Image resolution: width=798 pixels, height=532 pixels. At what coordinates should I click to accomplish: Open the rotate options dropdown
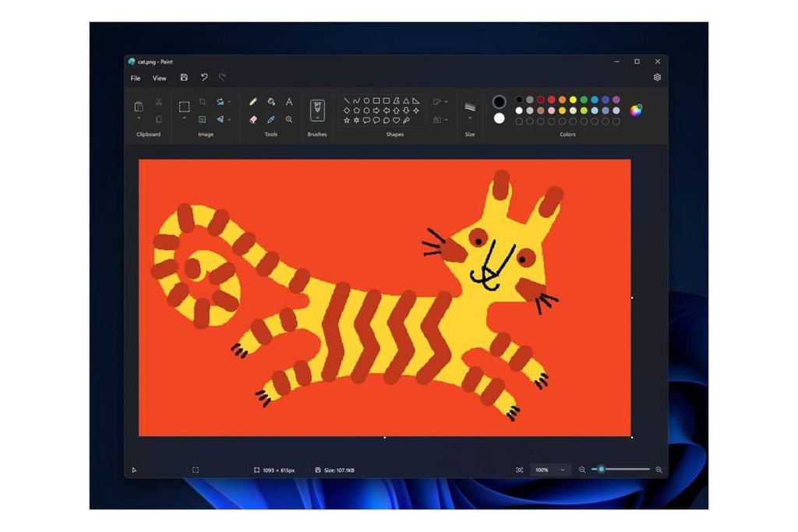pyautogui.click(x=228, y=119)
